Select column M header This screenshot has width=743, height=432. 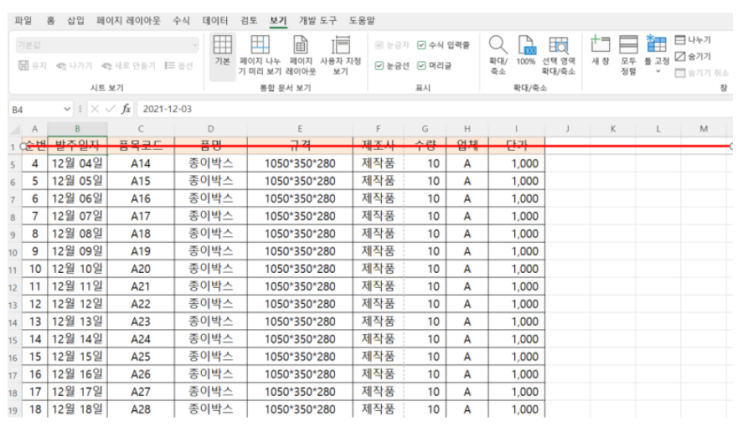pos(704,129)
